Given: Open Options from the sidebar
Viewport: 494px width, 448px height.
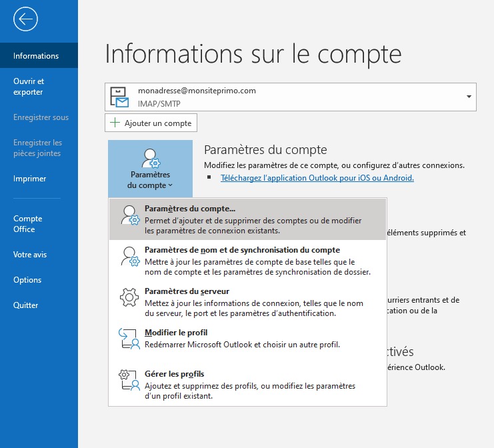Looking at the screenshot, I should [27, 280].
